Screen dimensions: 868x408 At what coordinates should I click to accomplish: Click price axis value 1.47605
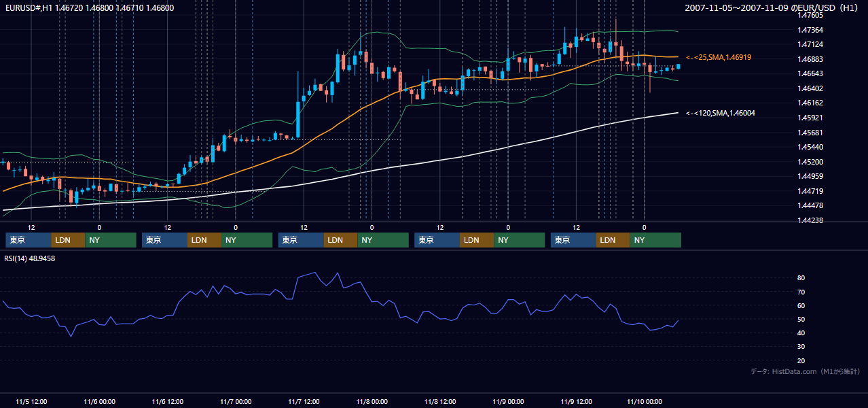coord(810,14)
